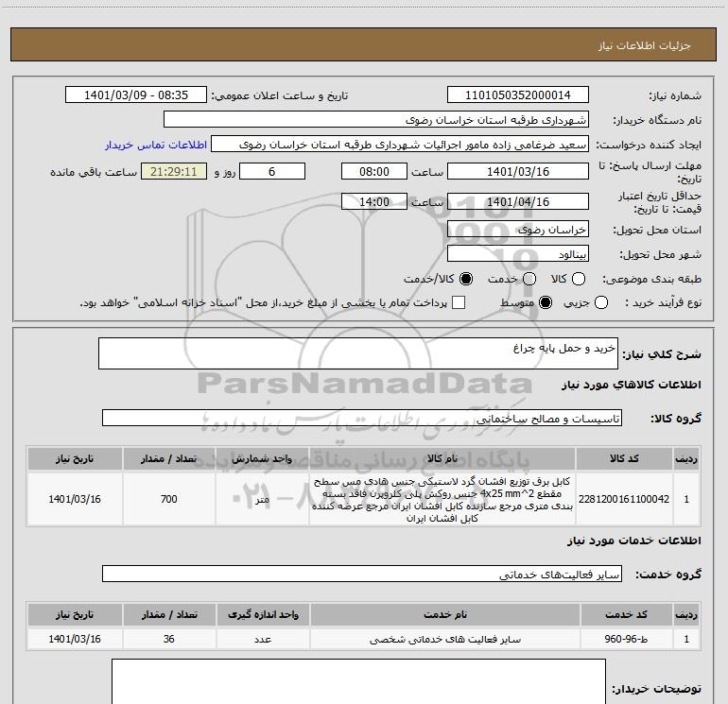Click the service group field سایر فعالیت‌های خدماتی
This screenshot has width=728, height=704.
[362, 574]
